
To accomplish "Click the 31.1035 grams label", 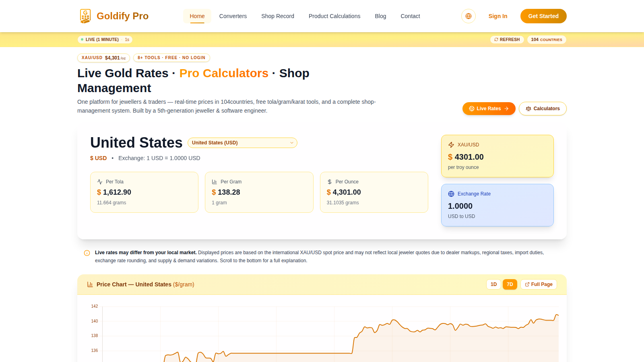I will pos(343,203).
